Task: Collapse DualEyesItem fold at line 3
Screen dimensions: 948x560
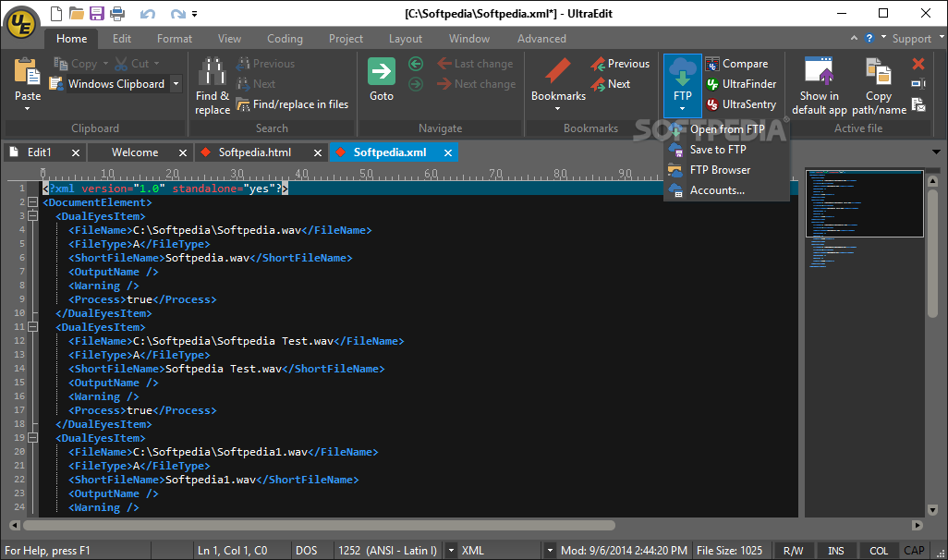Action: coord(32,216)
